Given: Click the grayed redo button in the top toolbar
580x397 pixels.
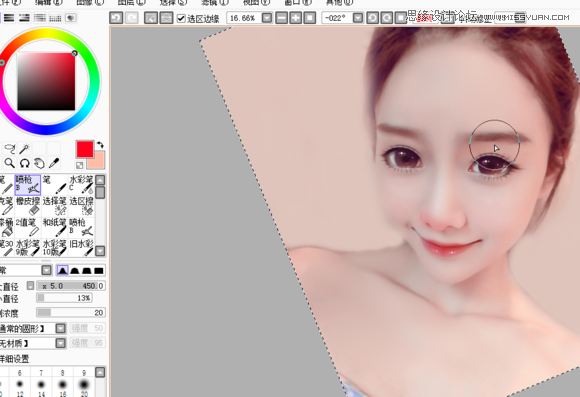Looking at the screenshot, I should pos(132,18).
